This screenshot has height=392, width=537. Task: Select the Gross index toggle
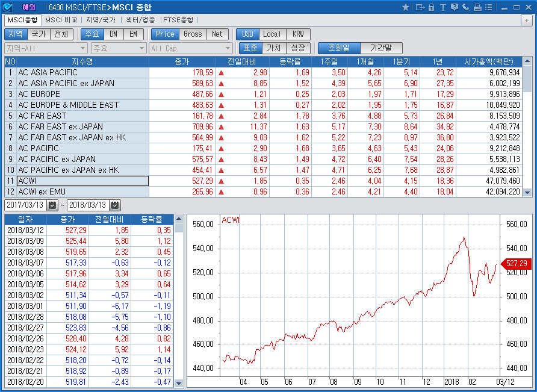coord(193,34)
